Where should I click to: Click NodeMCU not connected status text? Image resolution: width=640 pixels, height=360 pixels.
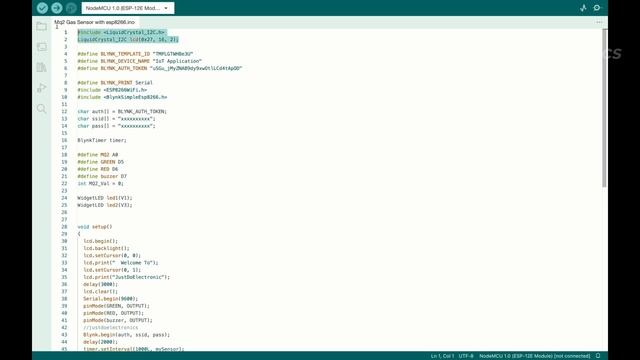point(534,356)
